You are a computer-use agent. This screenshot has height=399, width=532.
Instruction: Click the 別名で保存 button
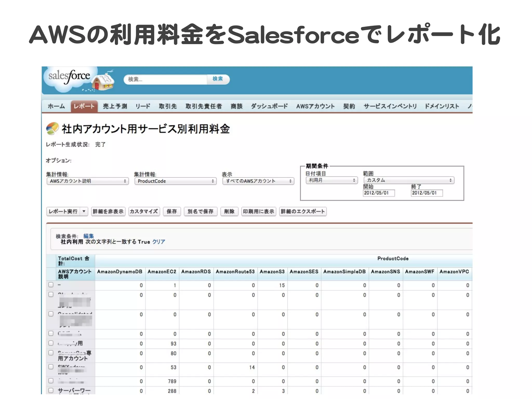click(x=200, y=211)
